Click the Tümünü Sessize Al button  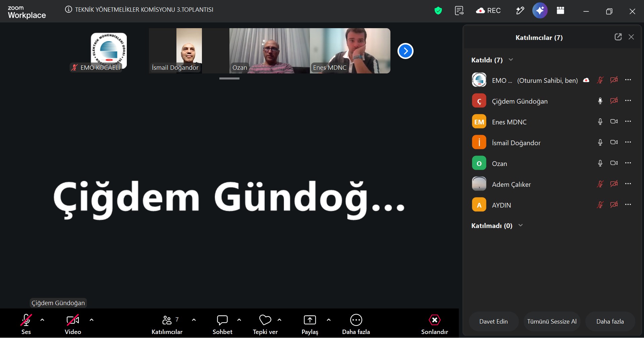point(552,321)
